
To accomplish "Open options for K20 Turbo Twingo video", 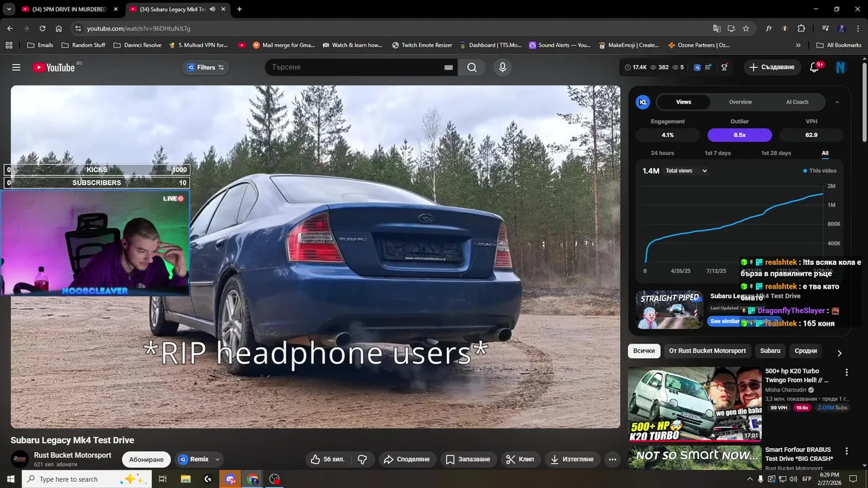I will (x=846, y=372).
